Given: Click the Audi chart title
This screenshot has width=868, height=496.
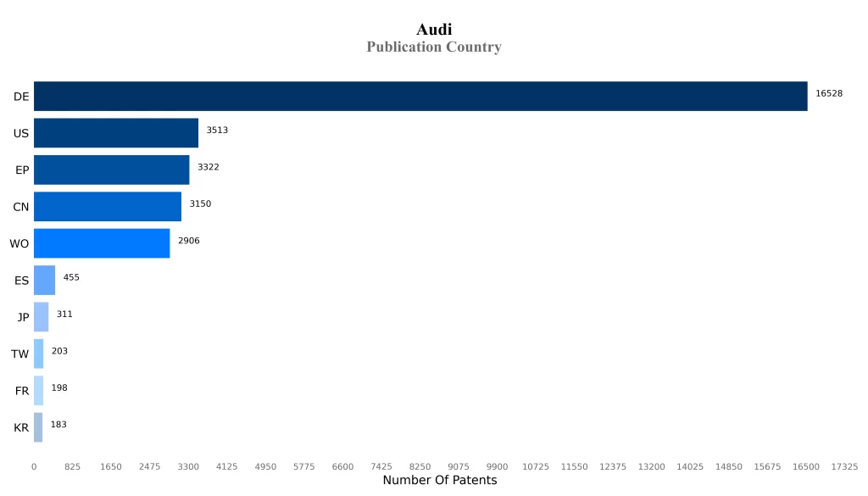Looking at the screenshot, I should (x=434, y=30).
